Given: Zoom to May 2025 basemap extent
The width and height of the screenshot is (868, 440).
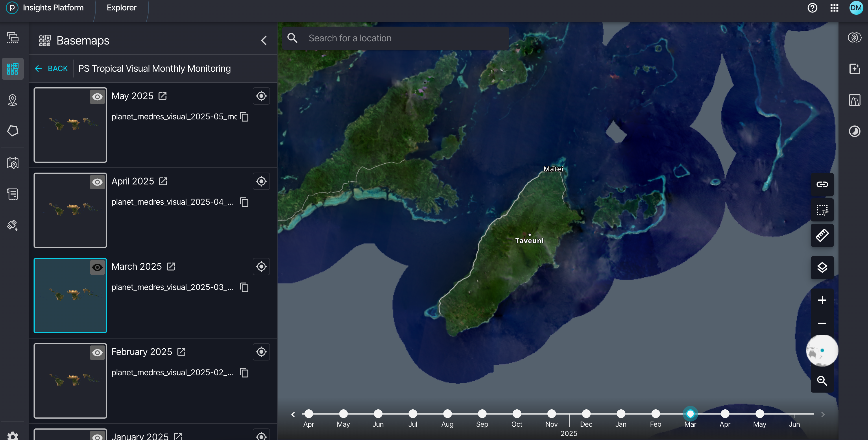Looking at the screenshot, I should click(261, 96).
